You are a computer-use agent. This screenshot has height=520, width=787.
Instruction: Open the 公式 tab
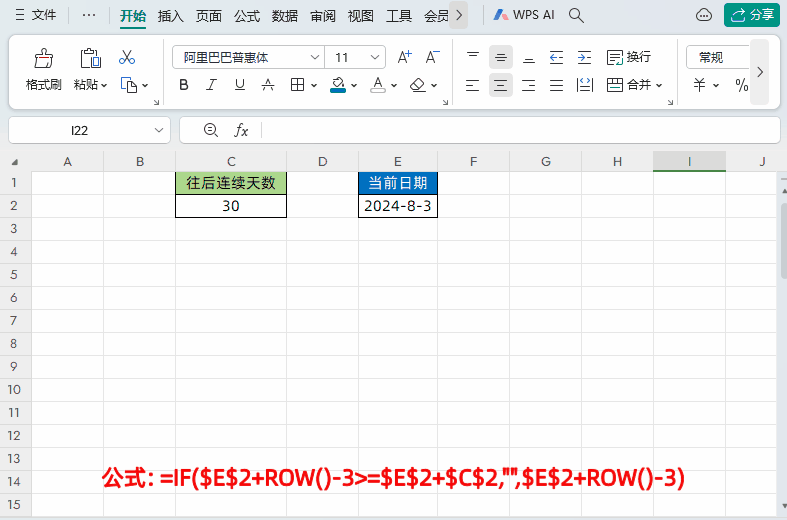247,16
